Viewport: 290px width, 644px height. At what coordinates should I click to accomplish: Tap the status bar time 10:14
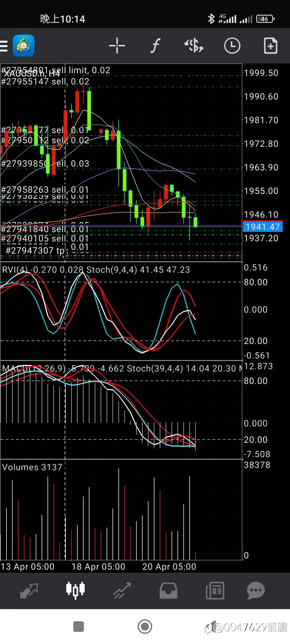point(63,19)
